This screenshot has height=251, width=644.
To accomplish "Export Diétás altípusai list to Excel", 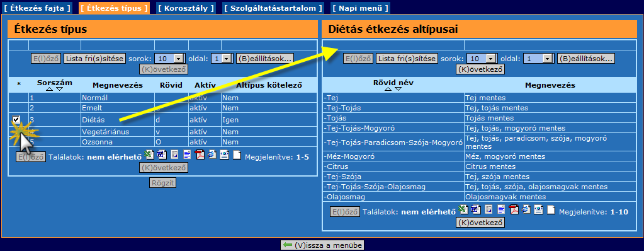I will 463,209.
